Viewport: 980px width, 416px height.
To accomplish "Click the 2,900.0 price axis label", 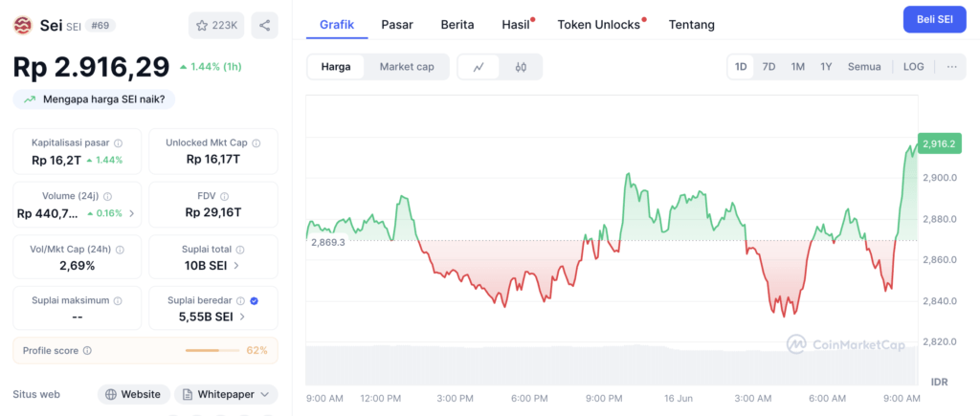I will coord(940,177).
